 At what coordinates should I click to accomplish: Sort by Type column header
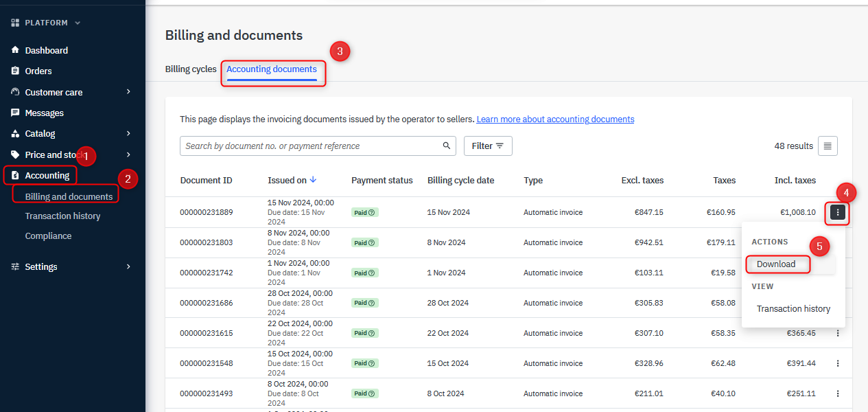click(533, 181)
